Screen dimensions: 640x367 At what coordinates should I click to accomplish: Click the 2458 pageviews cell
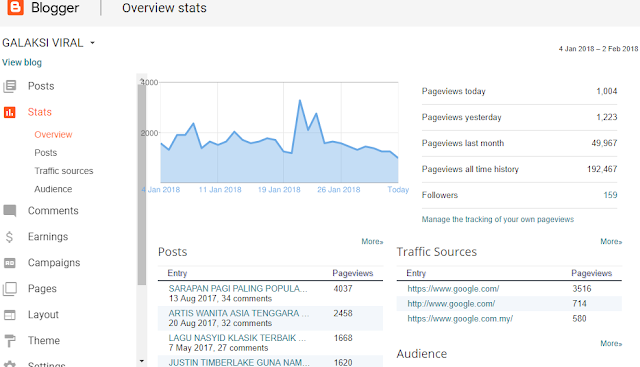pyautogui.click(x=343, y=314)
